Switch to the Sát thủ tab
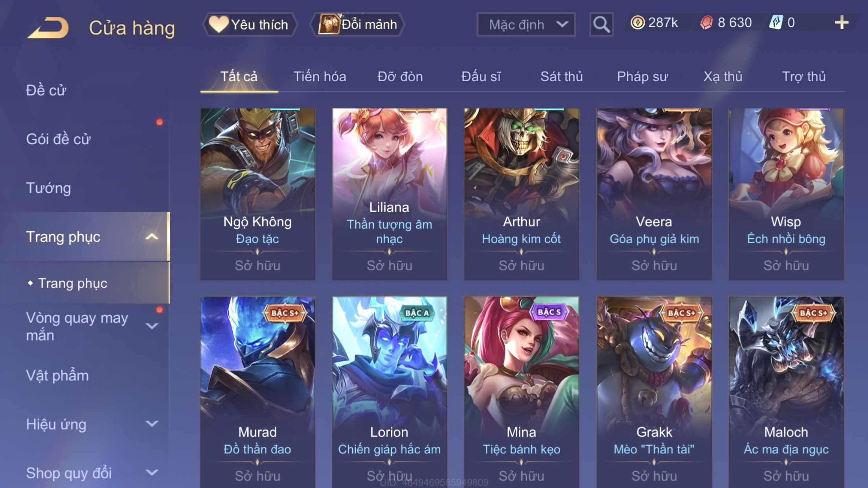868x488 pixels. (x=561, y=77)
